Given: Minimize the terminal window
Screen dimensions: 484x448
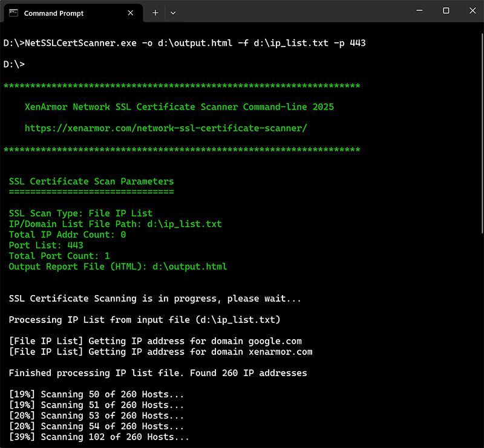Looking at the screenshot, I should (x=419, y=10).
